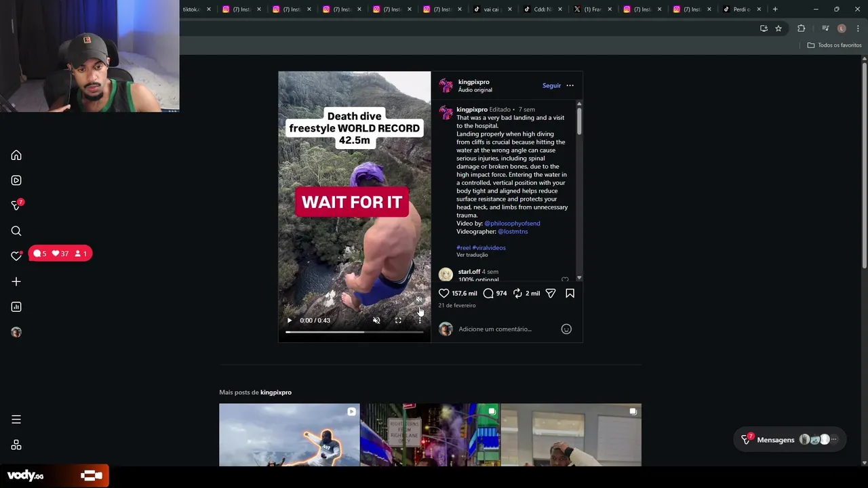Close the 'vai cai' tab
The width and height of the screenshot is (868, 488).
pyautogui.click(x=509, y=9)
